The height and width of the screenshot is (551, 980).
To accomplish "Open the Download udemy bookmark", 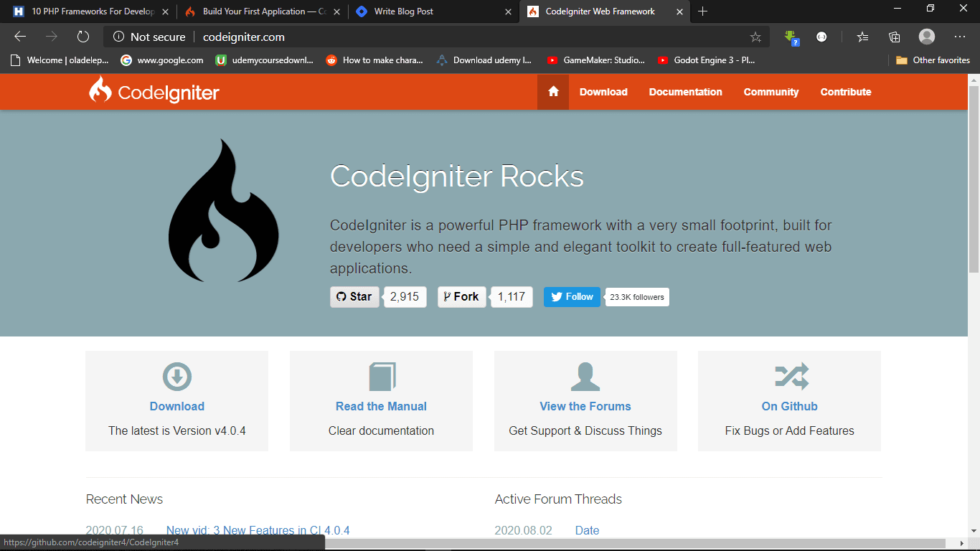I will (x=484, y=60).
